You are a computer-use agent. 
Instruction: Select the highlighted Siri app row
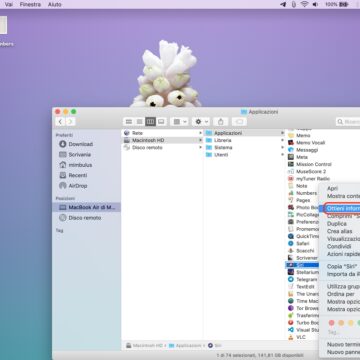[303, 265]
